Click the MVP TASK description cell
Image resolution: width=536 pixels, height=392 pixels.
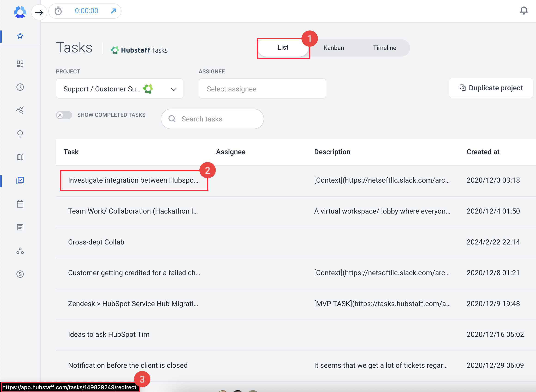(382, 304)
